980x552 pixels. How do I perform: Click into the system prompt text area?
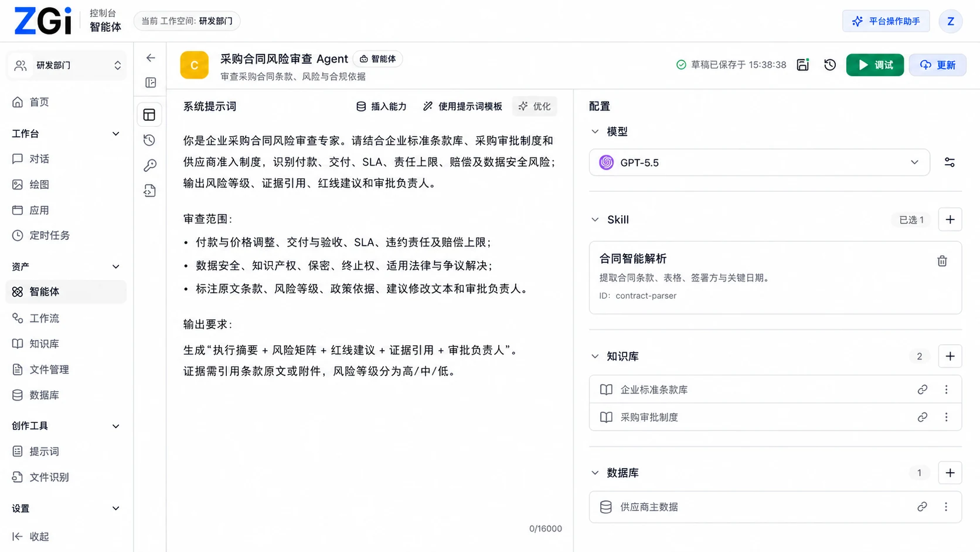tap(369, 323)
